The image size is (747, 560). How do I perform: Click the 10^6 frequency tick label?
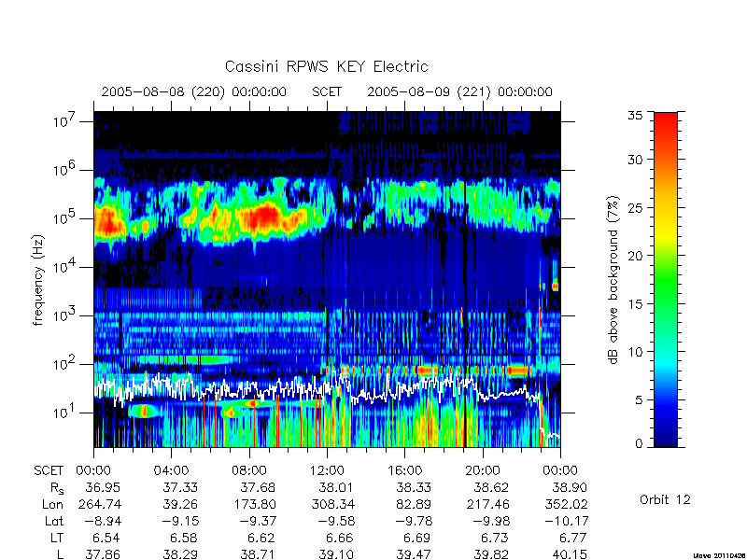65,169
